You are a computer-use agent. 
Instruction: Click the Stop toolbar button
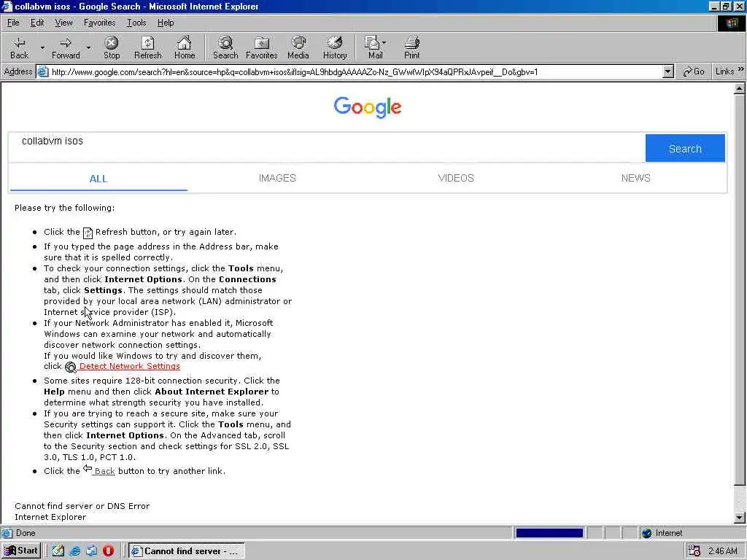pyautogui.click(x=112, y=47)
